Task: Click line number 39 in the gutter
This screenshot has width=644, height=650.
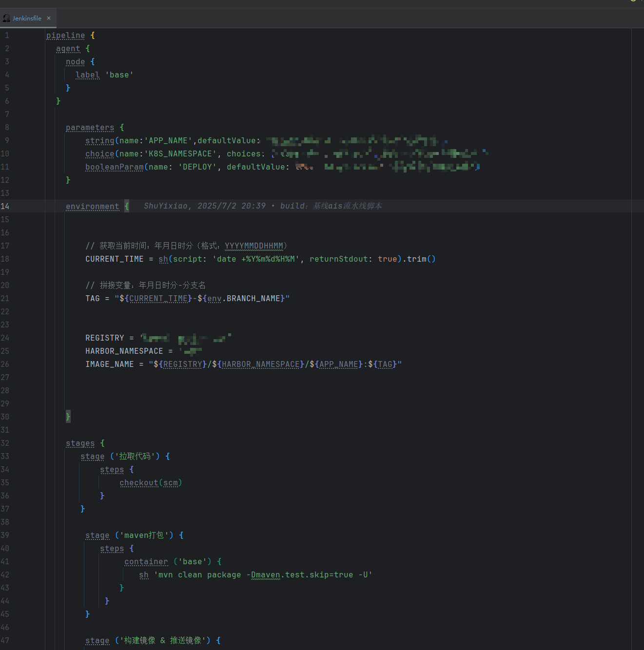Action: 5,535
